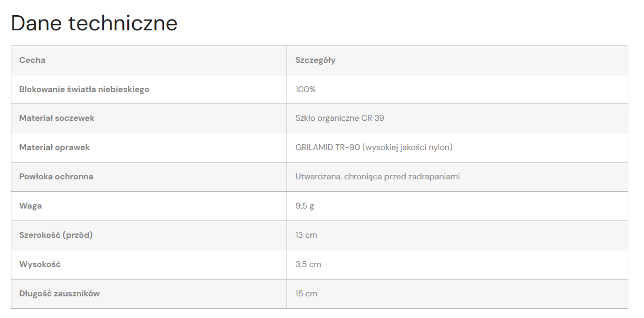Click the 'Cecha' column header

tap(32, 60)
